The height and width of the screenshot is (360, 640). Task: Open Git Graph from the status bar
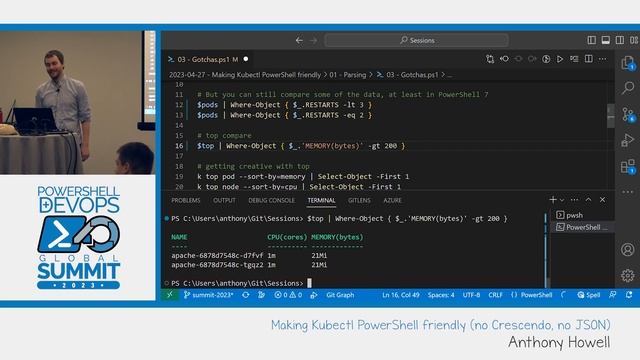tap(340, 295)
